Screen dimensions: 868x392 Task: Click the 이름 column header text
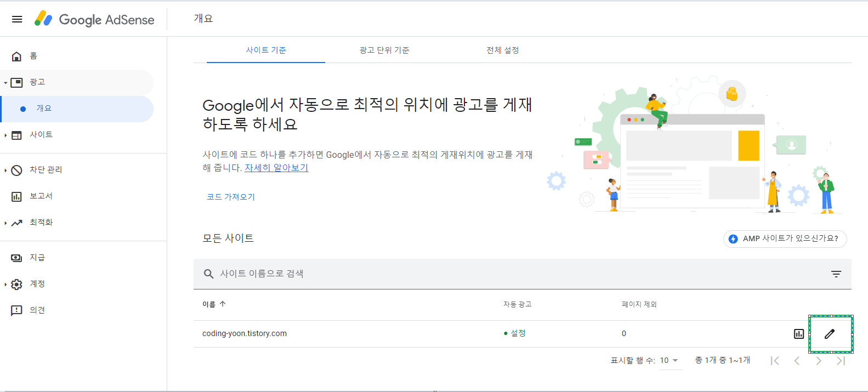tap(209, 304)
